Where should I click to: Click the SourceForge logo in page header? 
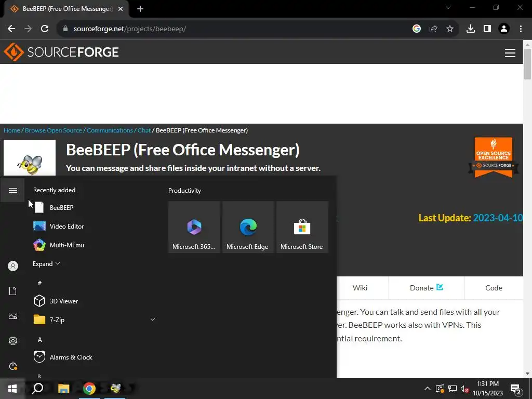[x=61, y=52]
